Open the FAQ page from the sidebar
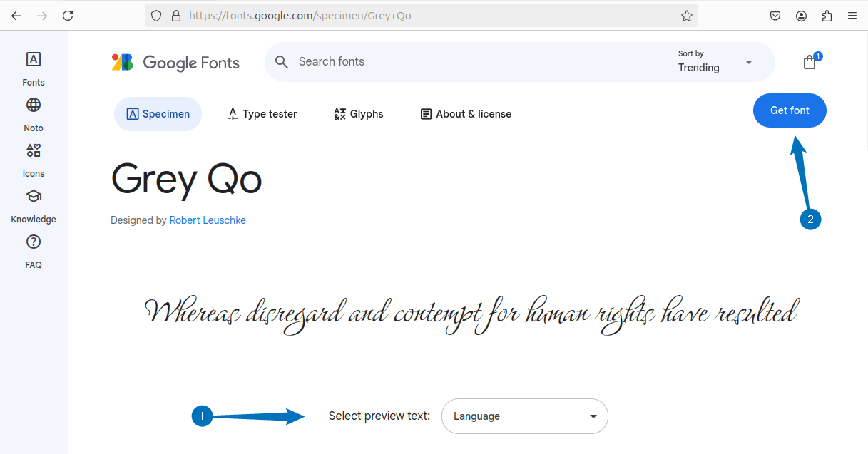Viewport: 868px width, 454px height. [x=33, y=250]
